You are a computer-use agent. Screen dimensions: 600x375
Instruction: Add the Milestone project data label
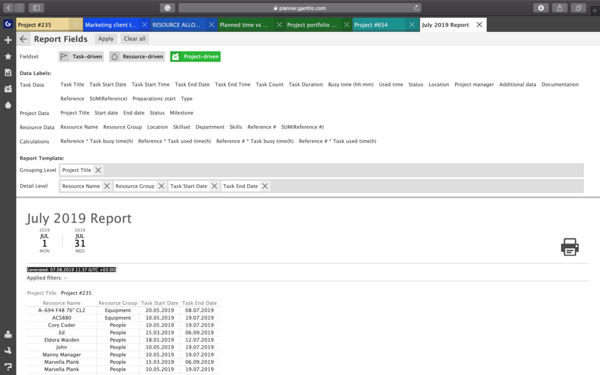181,112
